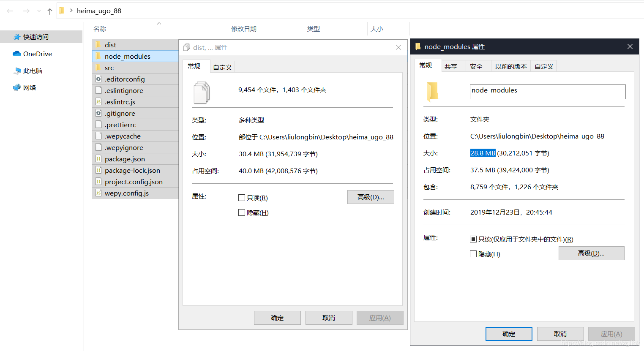Open OneDrive in the sidebar

tap(36, 54)
